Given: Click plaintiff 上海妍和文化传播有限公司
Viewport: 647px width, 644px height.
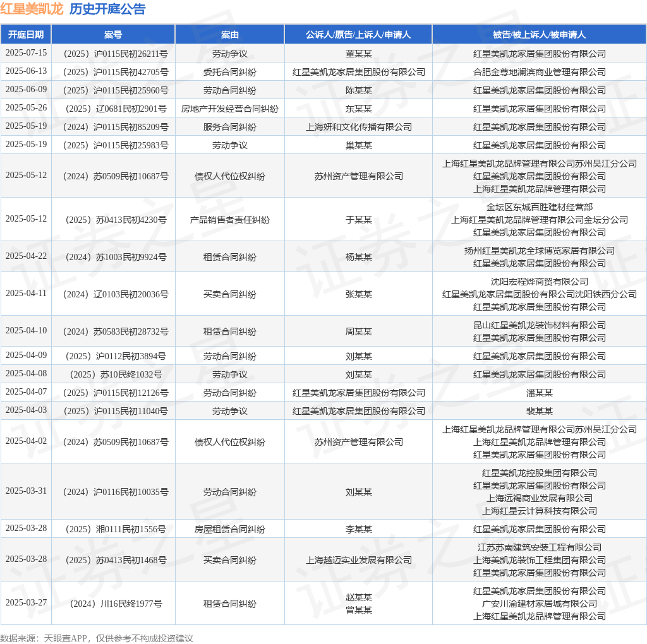Looking at the screenshot, I should click(359, 127).
